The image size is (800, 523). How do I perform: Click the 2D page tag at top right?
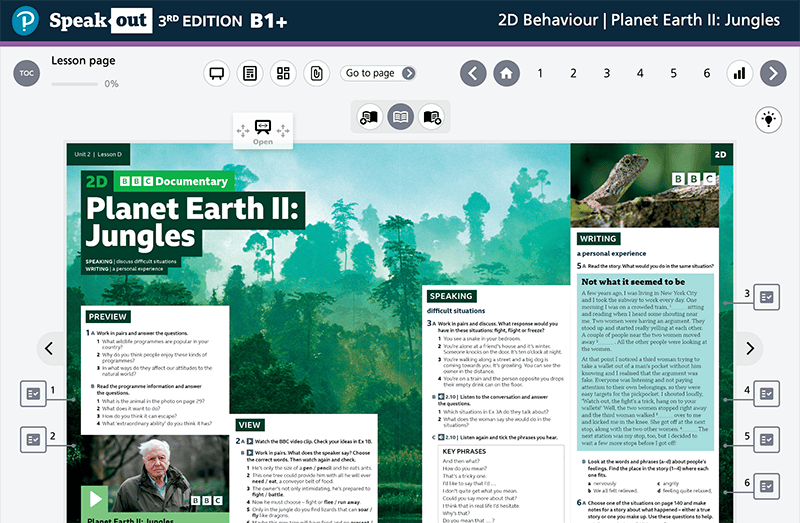pos(720,154)
